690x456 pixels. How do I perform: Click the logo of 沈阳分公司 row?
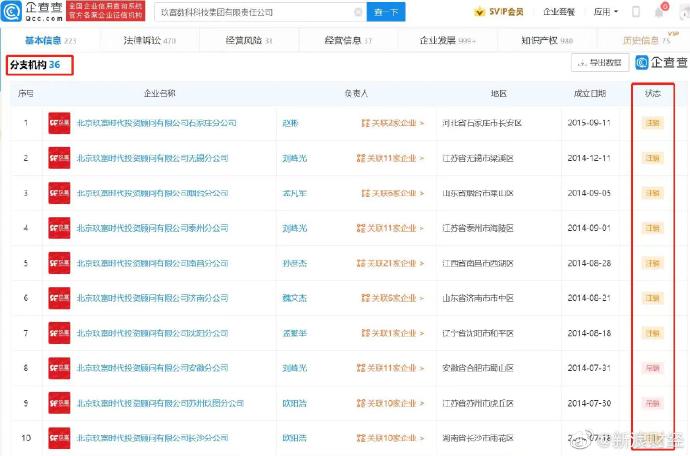(59, 333)
